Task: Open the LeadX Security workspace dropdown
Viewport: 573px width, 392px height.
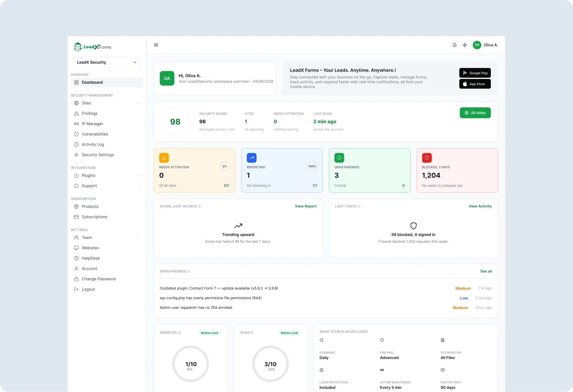Action: 107,62
